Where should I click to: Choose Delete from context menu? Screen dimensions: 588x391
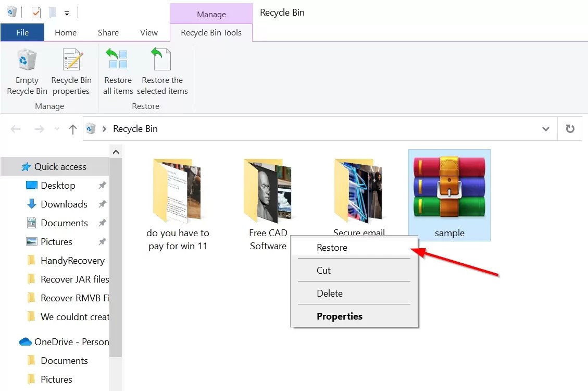pos(354,294)
